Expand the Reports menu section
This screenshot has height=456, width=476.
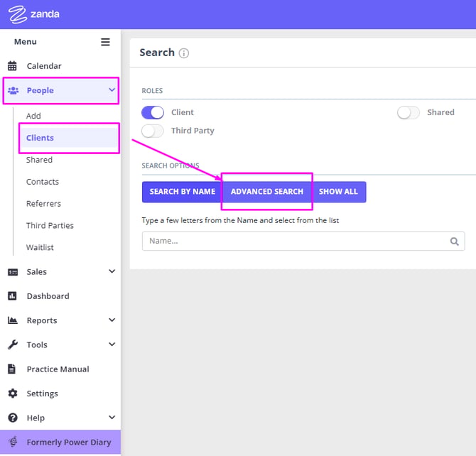(112, 320)
